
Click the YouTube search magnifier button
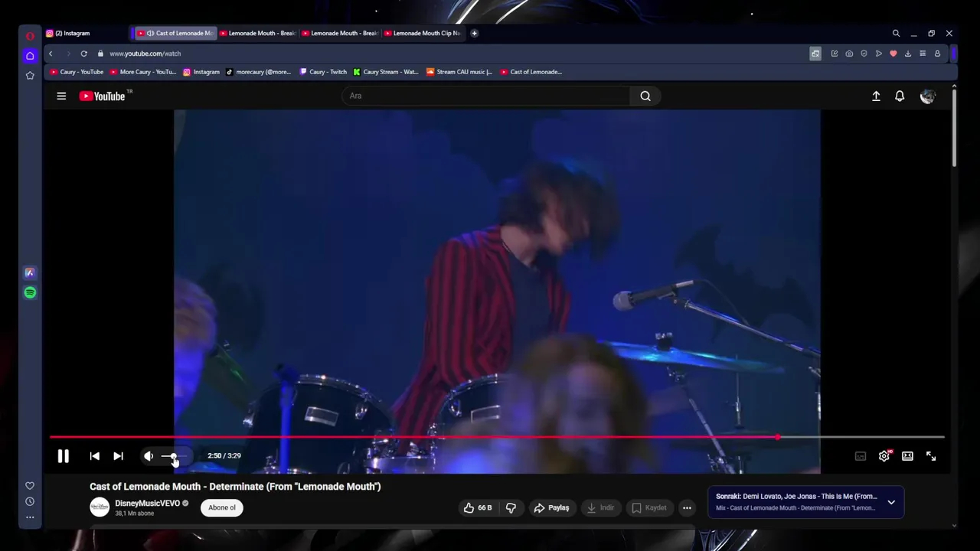coord(645,96)
